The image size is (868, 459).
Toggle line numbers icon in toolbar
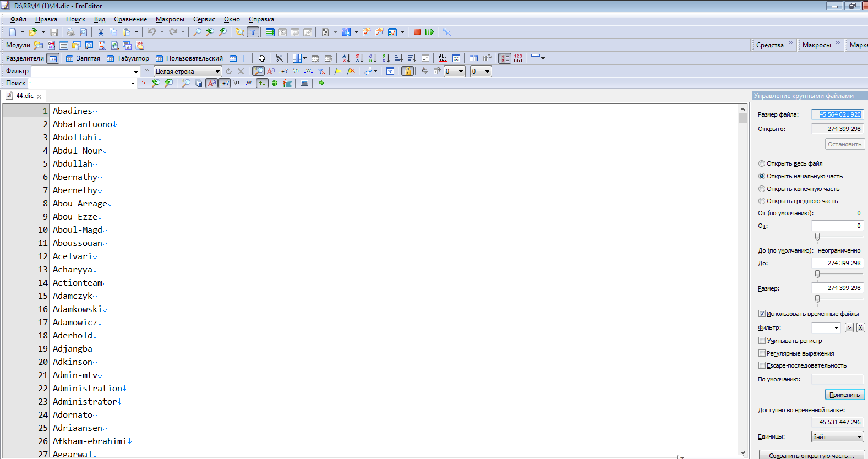click(x=505, y=58)
